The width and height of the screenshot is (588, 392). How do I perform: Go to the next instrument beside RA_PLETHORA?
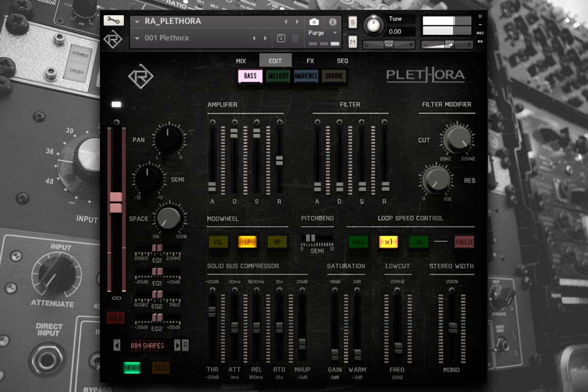click(x=297, y=22)
